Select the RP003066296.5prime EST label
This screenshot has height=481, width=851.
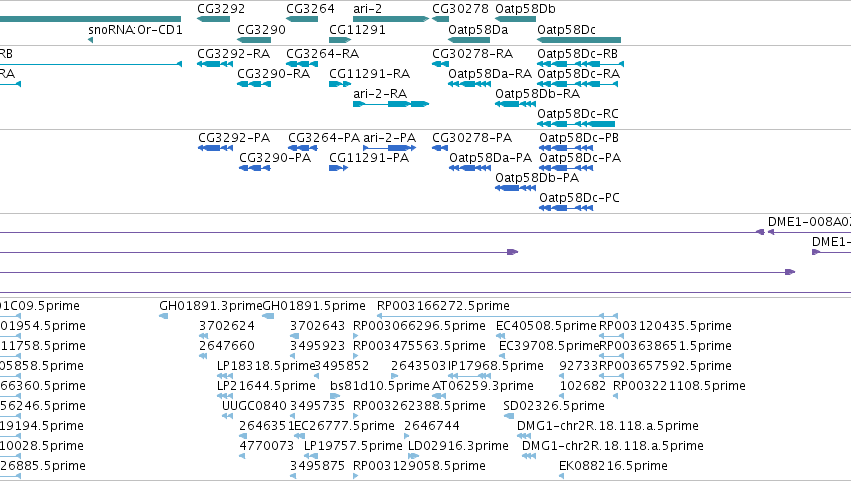tap(419, 326)
